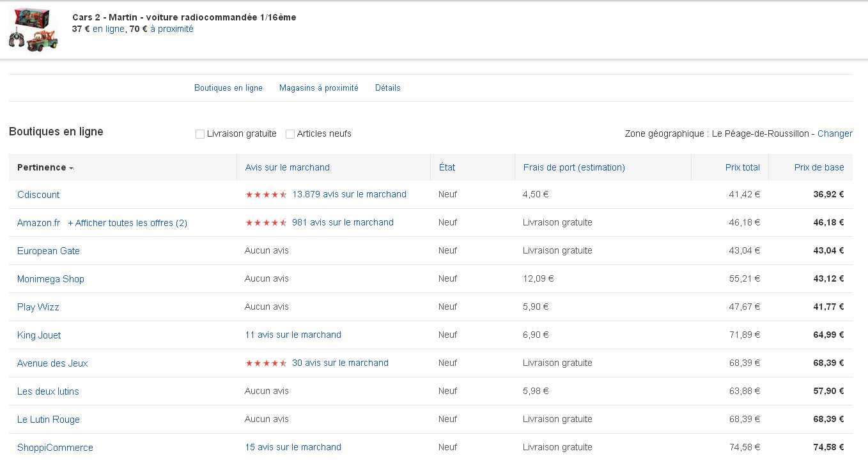Click Avenue des Jeux's star rating icons
The image size is (868, 470).
266,363
